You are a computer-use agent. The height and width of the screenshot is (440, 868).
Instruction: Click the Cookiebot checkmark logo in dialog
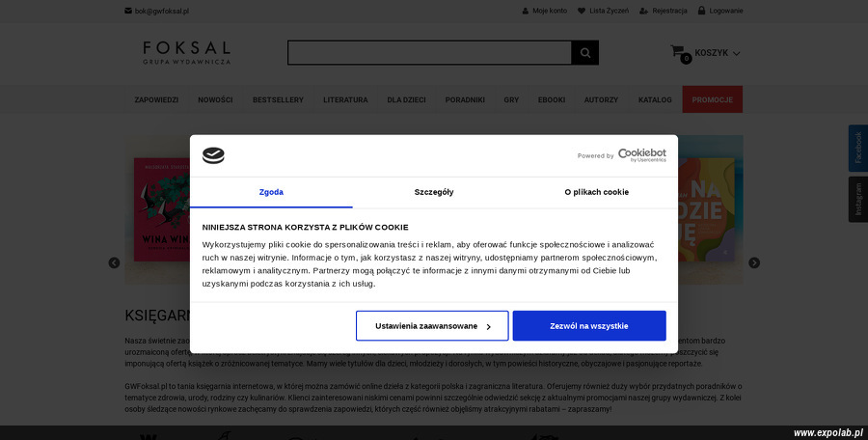pos(213,155)
